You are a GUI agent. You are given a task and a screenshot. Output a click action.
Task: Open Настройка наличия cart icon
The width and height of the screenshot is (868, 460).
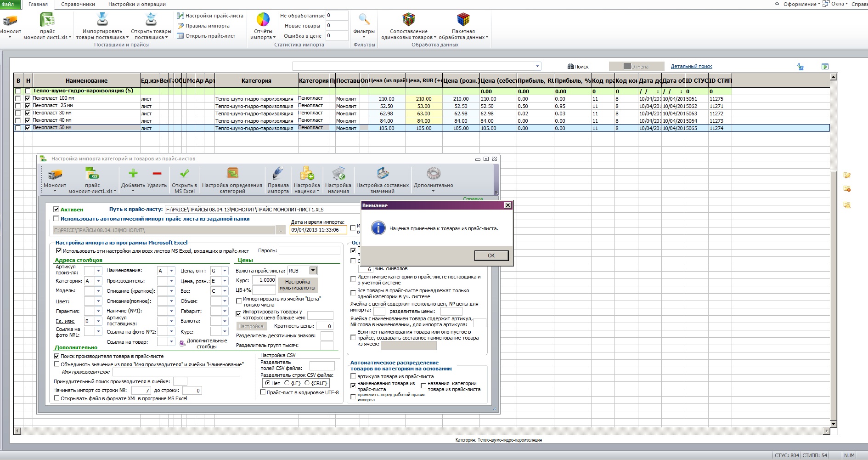[338, 173]
